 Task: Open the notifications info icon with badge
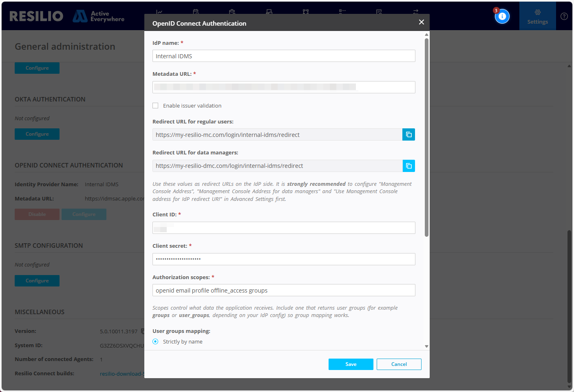point(502,16)
